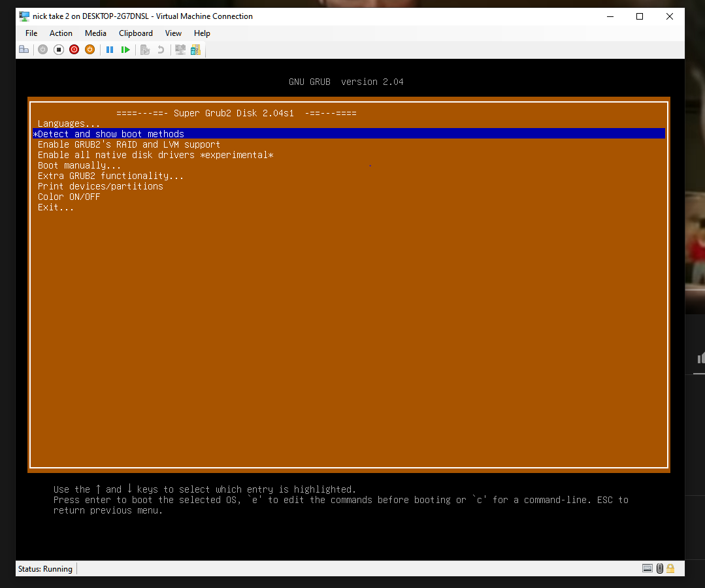
Task: Select the Color ON/OFF entry
Action: click(x=349, y=197)
